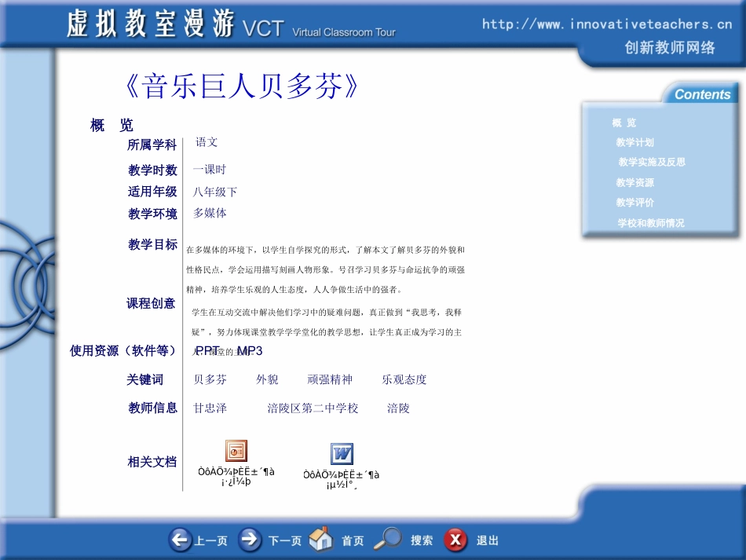Click keyword 顽强精神

330,379
